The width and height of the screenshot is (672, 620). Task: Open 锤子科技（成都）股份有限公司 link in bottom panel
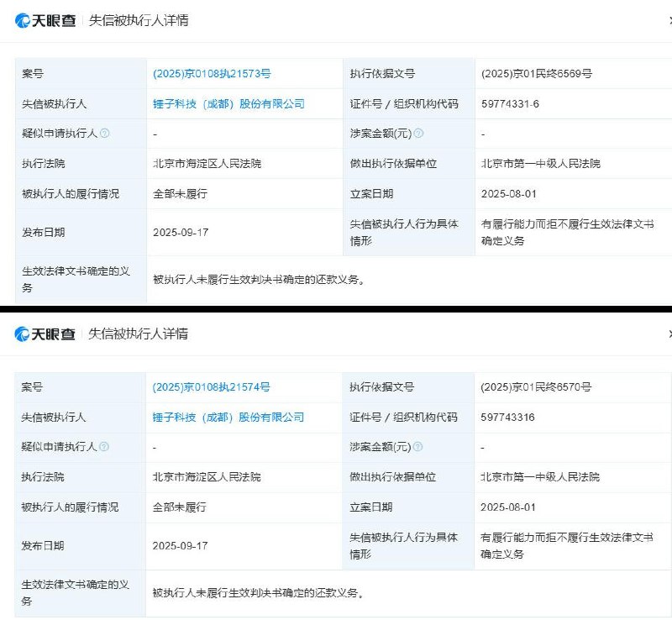[x=228, y=418]
